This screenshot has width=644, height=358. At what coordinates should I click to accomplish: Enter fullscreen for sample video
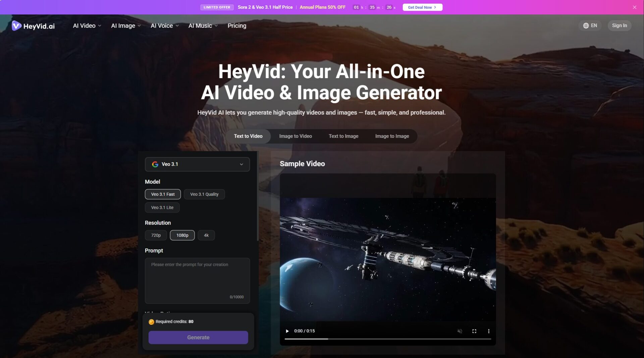[x=474, y=331]
